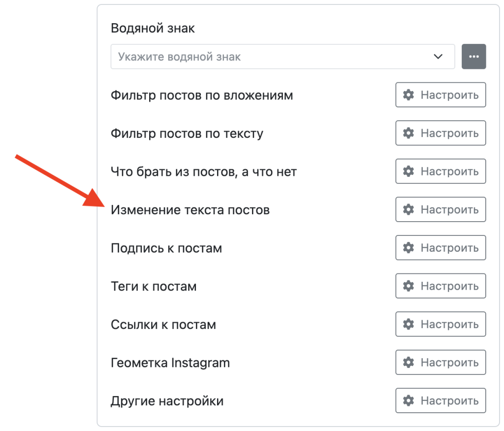Click gear icon for post text modification
Viewport: 504px width, 431px height.
click(x=409, y=210)
